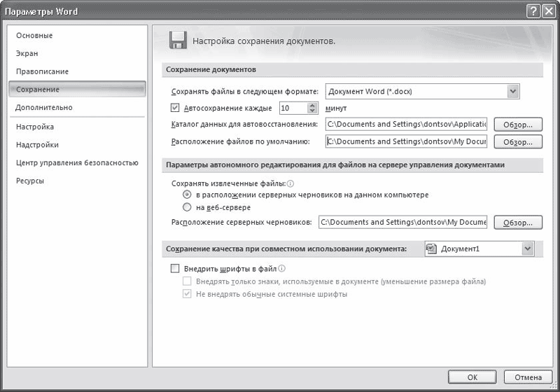
Task: Click Обзор button for server drafts location
Action: point(518,223)
